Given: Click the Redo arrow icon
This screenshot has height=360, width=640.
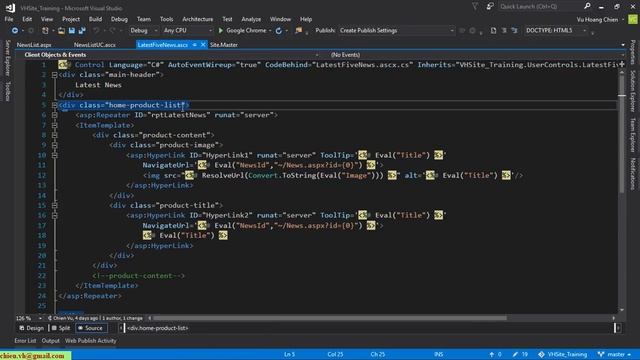Looking at the screenshot, I should 112,31.
